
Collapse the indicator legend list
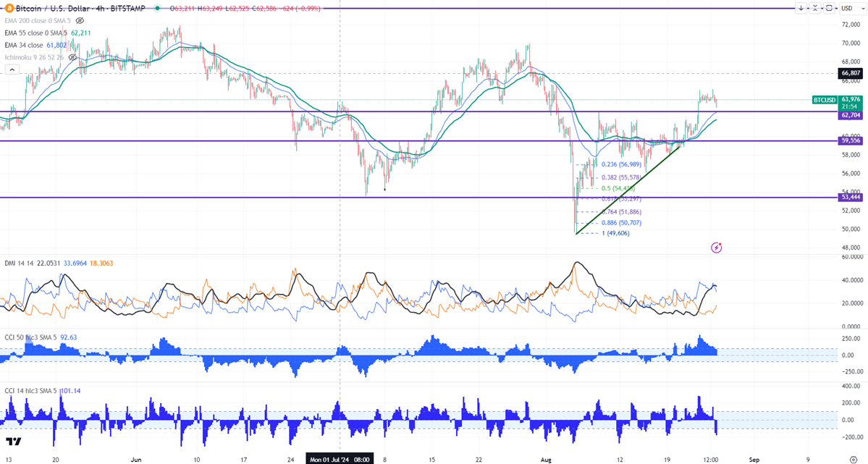coord(12,69)
